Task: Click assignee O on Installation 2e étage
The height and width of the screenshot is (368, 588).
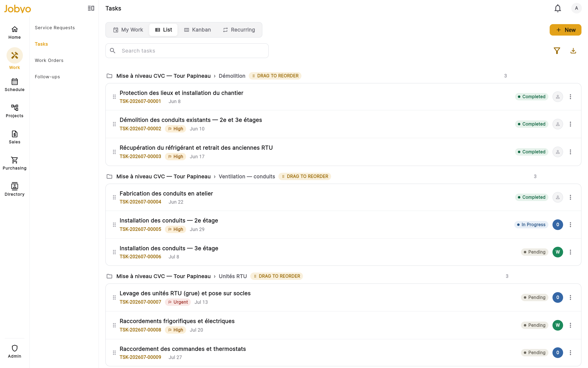Action: pyautogui.click(x=558, y=225)
